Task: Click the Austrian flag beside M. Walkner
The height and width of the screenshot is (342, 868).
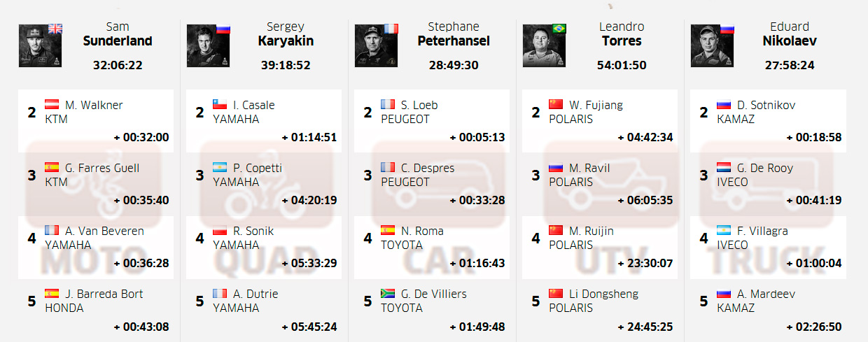Action: tap(52, 104)
